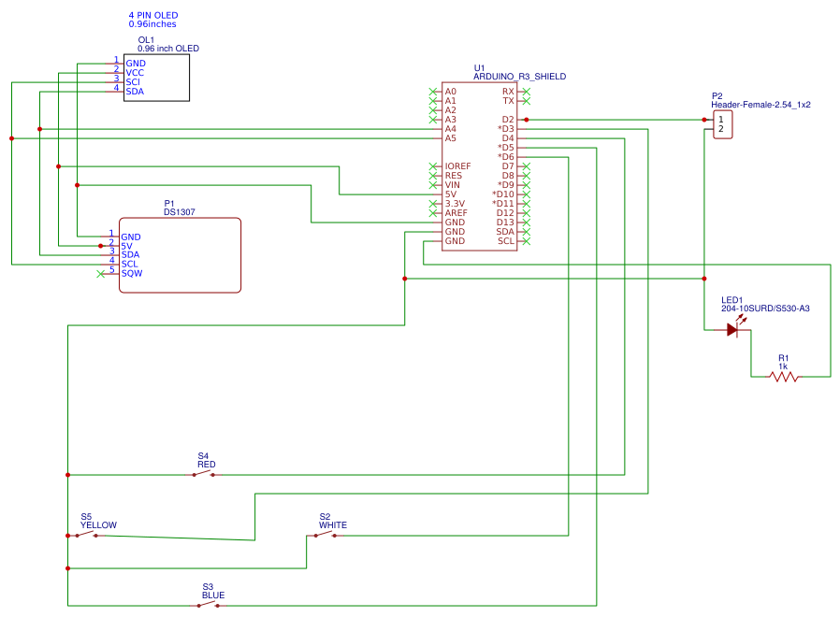Select the no-connect X beside AREF pin

(x=433, y=213)
